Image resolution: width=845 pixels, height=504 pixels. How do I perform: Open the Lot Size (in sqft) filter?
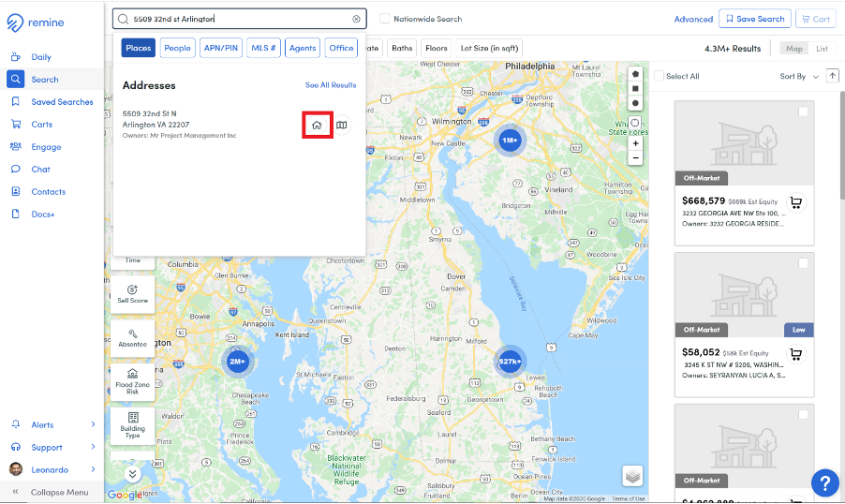pos(489,48)
